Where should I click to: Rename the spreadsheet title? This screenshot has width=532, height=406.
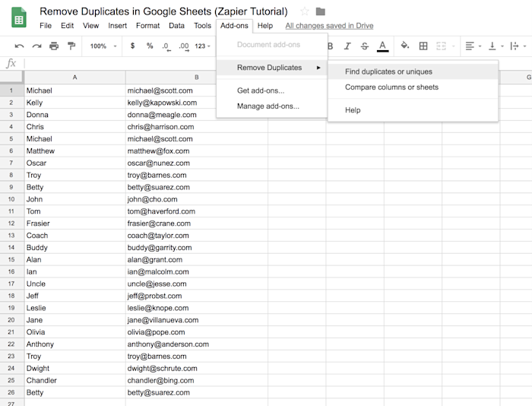(163, 11)
